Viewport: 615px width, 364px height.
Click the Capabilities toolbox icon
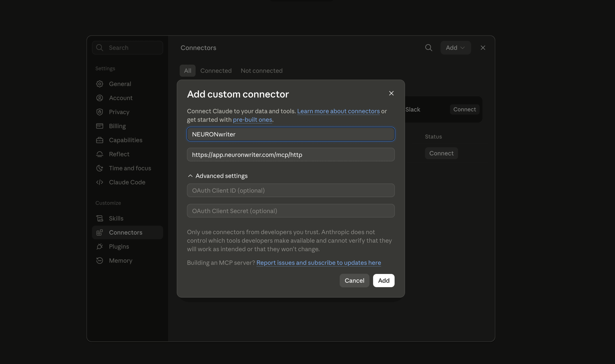(100, 140)
